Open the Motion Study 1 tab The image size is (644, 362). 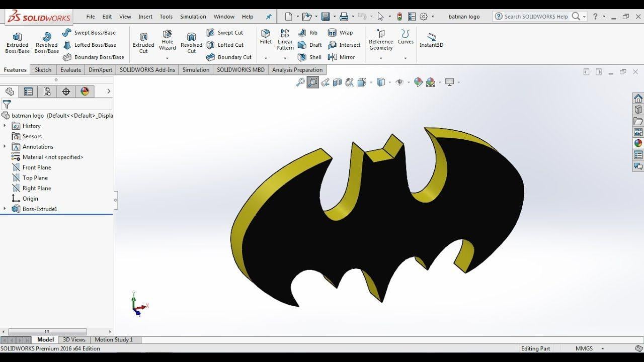[114, 340]
